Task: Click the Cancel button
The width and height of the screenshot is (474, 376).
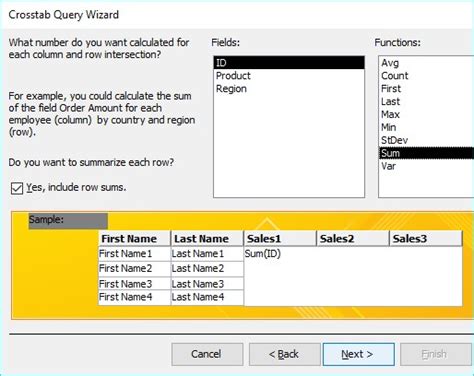Action: coord(207,354)
